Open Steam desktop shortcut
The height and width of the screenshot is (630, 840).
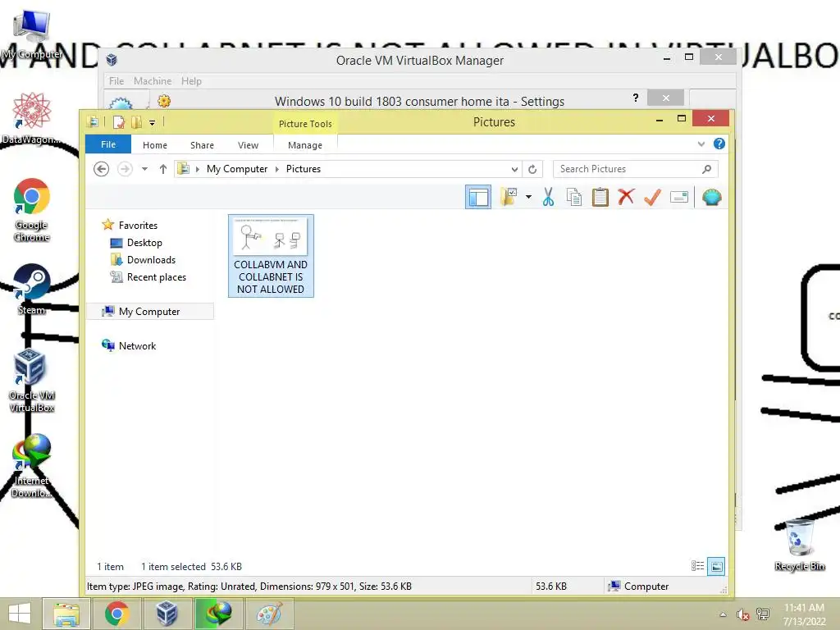[32, 290]
